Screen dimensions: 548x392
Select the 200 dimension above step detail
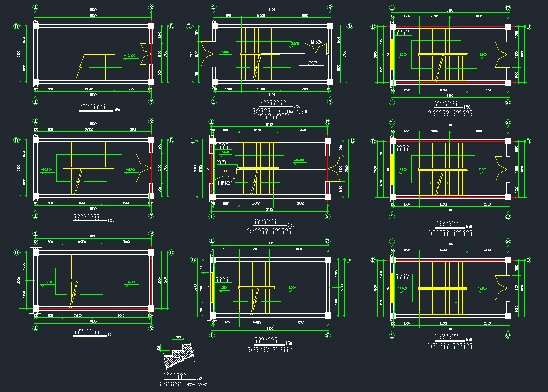coord(178,337)
